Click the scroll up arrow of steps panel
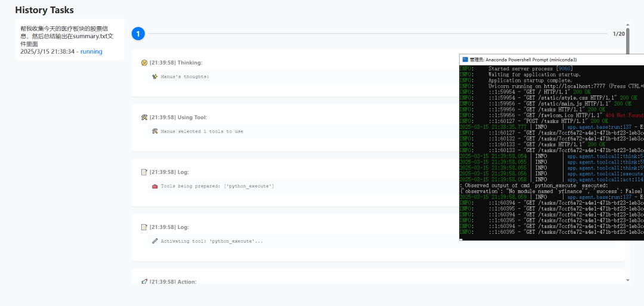 click(627, 25)
